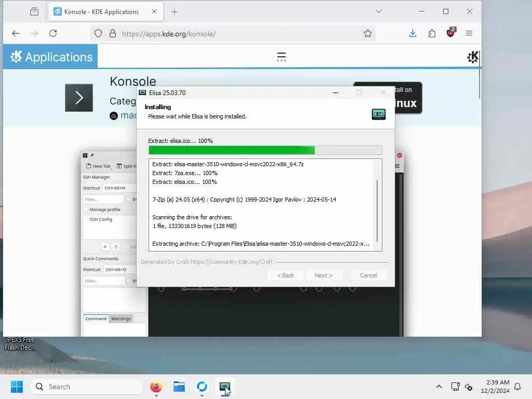
Task: Reload the current page
Action: click(53, 33)
